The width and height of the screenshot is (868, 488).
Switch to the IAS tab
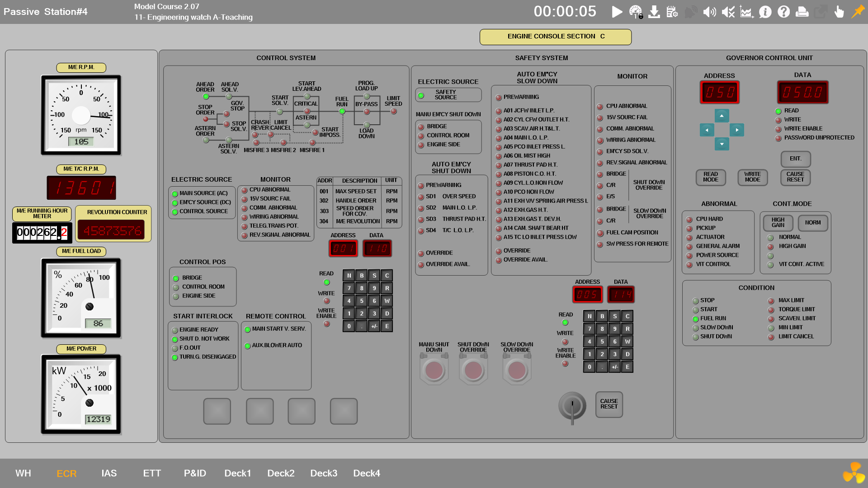pos(109,473)
